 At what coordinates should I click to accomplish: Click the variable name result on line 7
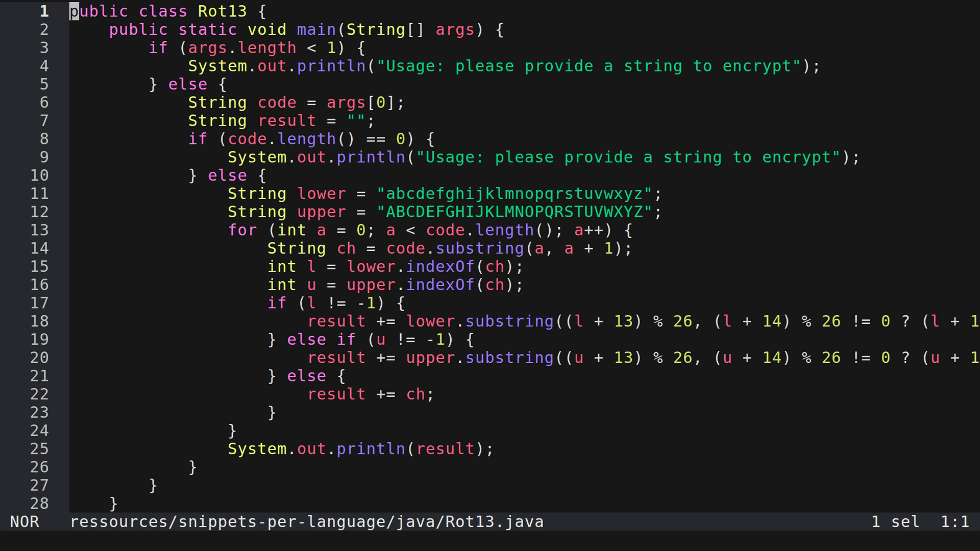coord(287,120)
